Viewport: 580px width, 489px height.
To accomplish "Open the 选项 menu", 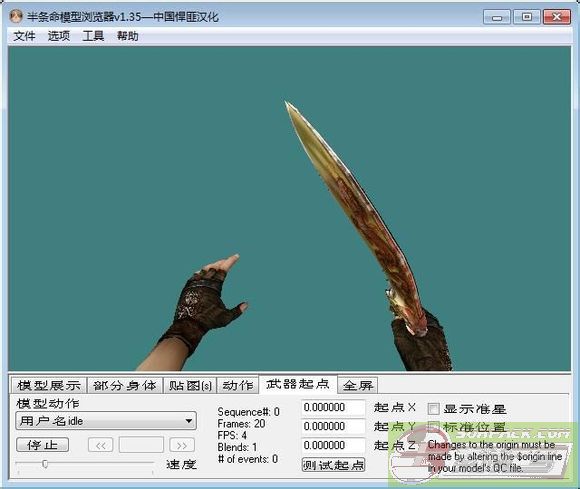I will pyautogui.click(x=59, y=36).
